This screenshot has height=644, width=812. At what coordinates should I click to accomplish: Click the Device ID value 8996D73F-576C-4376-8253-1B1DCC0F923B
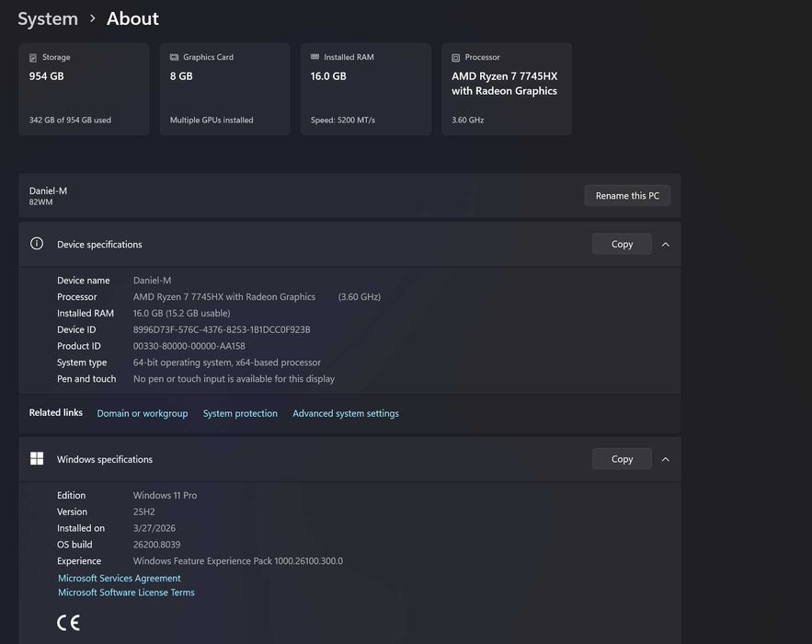tap(222, 329)
